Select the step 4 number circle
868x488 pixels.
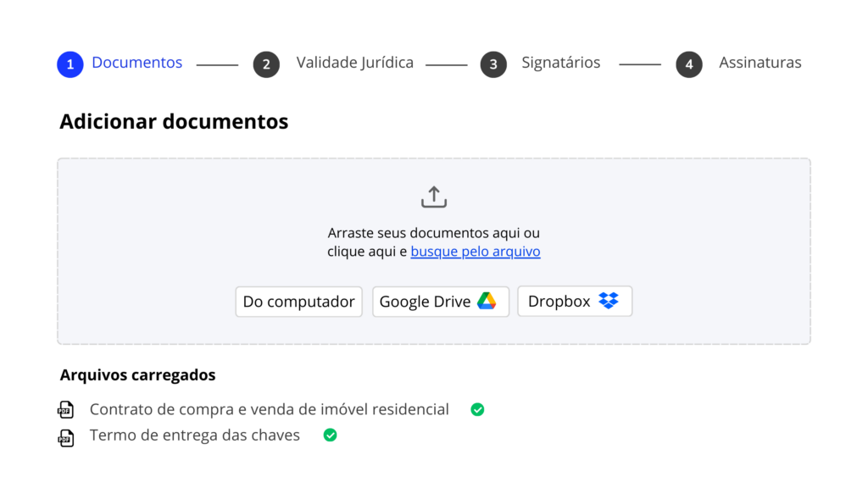(689, 64)
